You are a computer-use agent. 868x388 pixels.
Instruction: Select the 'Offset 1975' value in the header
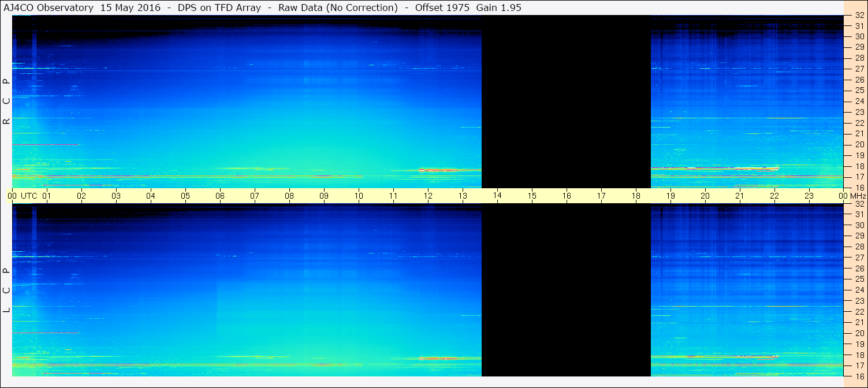[x=442, y=8]
